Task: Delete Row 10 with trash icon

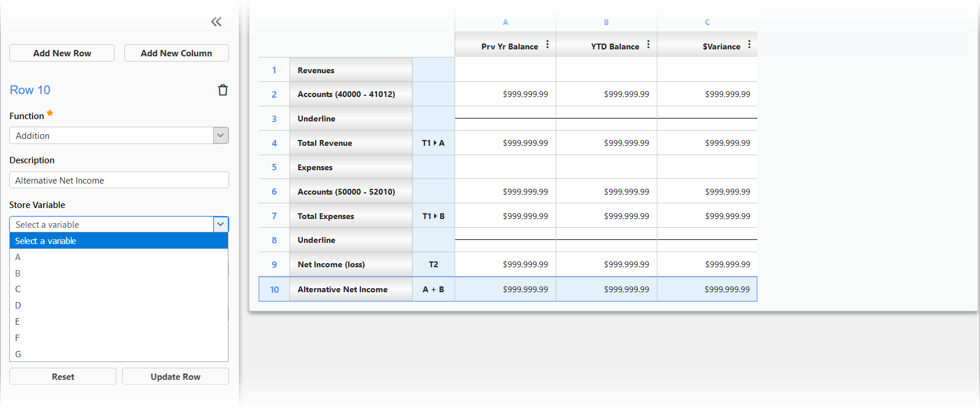Action: click(x=223, y=90)
